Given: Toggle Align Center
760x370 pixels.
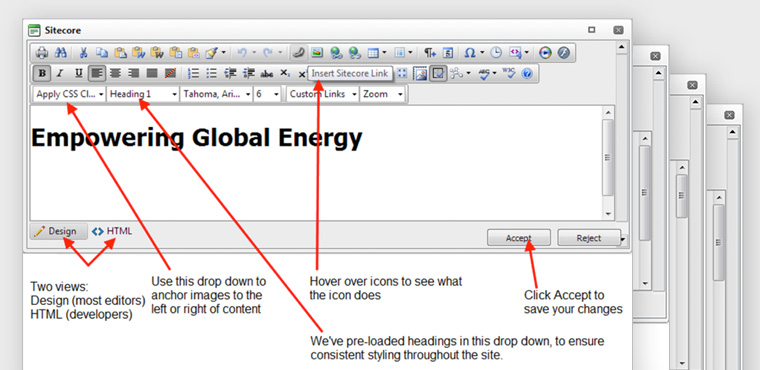Looking at the screenshot, I should (x=115, y=73).
